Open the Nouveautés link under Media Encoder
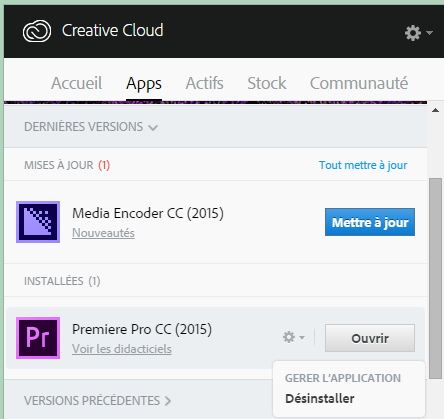 [103, 233]
